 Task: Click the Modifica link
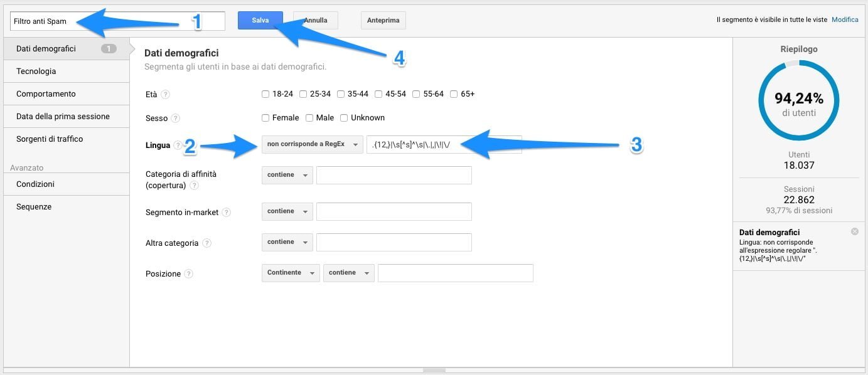[x=844, y=20]
